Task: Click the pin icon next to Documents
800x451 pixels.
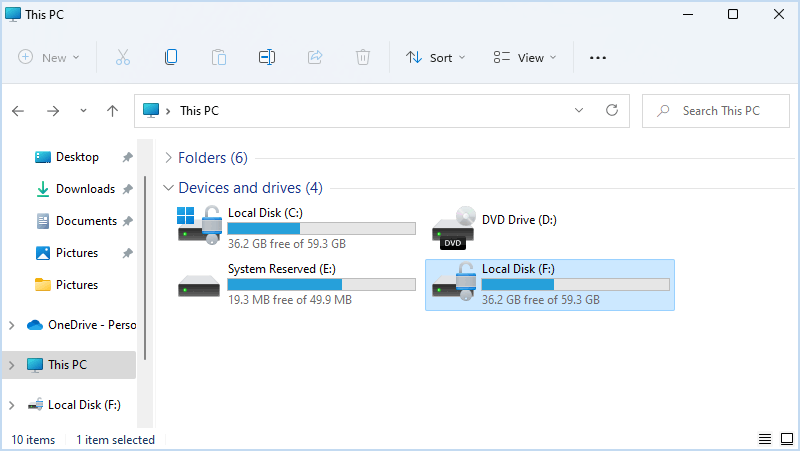Action: [128, 221]
